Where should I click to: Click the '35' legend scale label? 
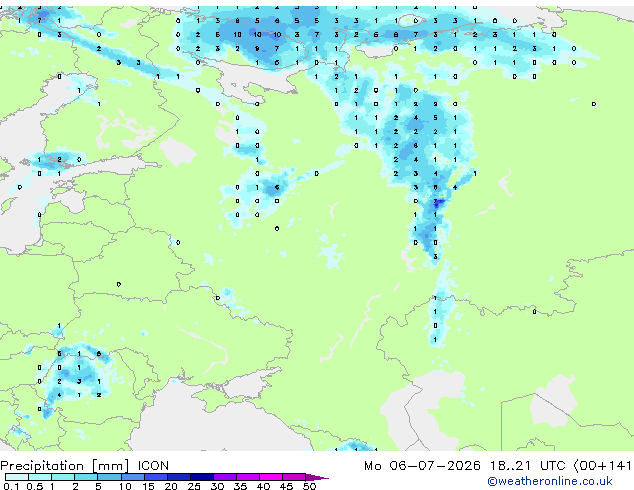pyautogui.click(x=240, y=486)
